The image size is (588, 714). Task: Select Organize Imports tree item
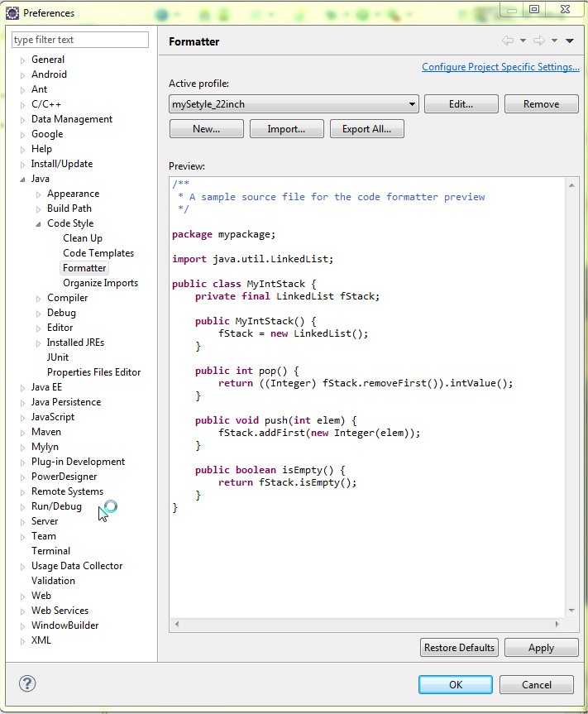[x=100, y=283]
